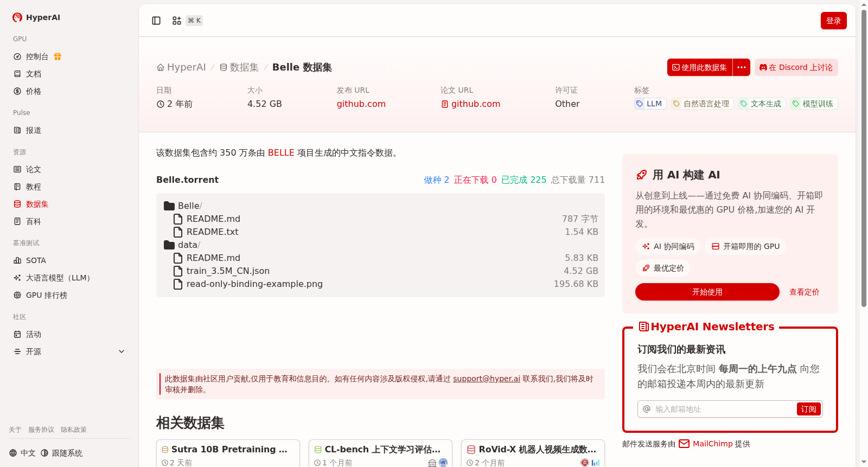868x467 pixels.
Task: Open SOTA benchmark page
Action: click(x=30, y=260)
